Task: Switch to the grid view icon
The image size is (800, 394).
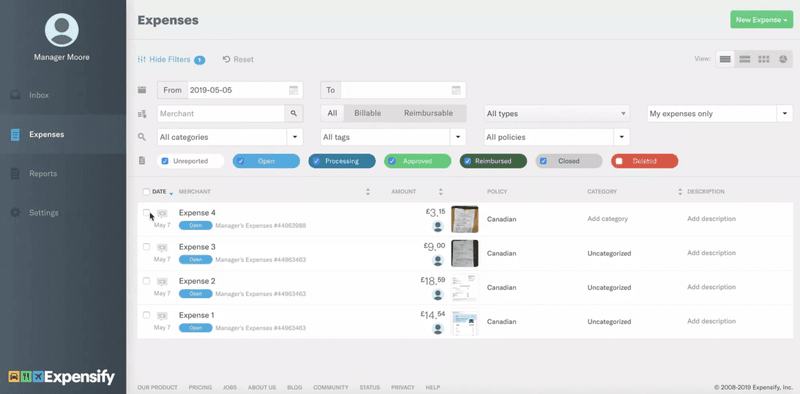Action: click(764, 59)
